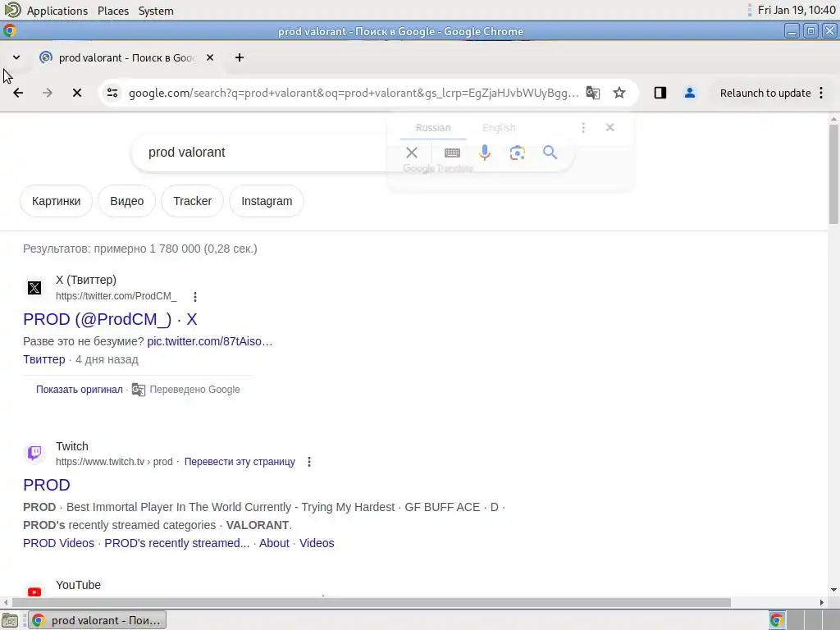Open the PROD Twitch result title
This screenshot has width=840, height=630.
pyautogui.click(x=47, y=485)
